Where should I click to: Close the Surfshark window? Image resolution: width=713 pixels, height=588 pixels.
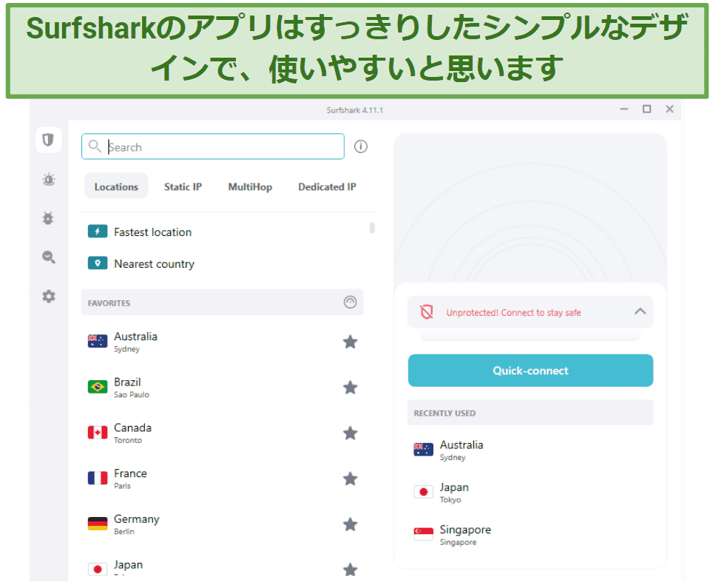point(669,109)
